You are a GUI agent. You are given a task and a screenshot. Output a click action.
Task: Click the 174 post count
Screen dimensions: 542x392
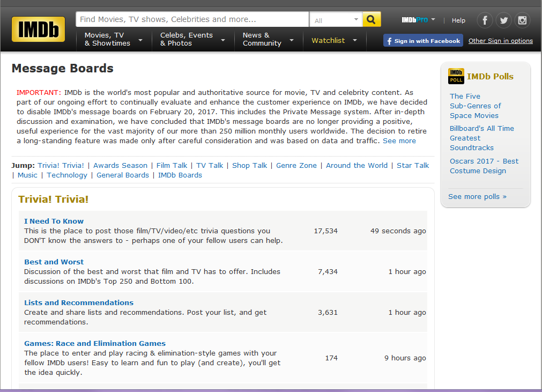point(331,358)
